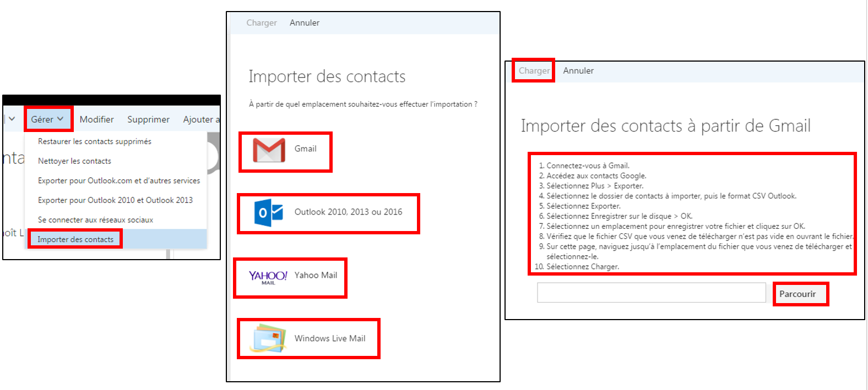Click Supprimer in the contacts toolbar
The height and width of the screenshot is (390, 868).
click(149, 119)
